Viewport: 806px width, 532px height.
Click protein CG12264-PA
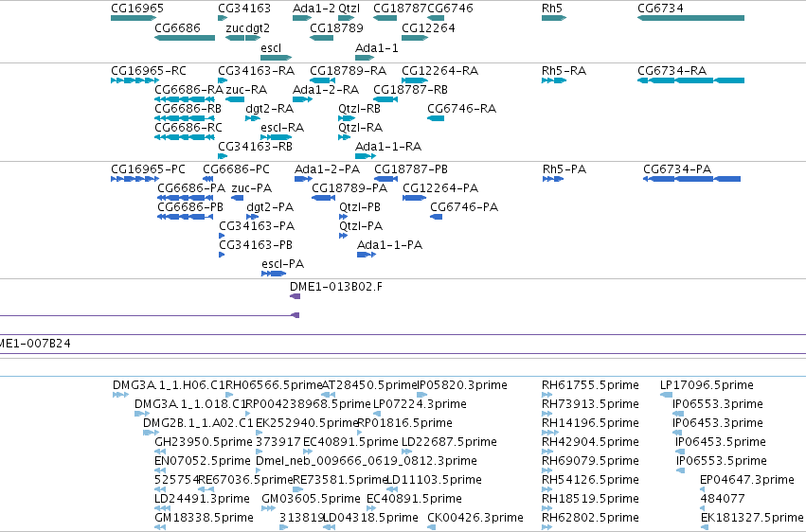tap(414, 198)
